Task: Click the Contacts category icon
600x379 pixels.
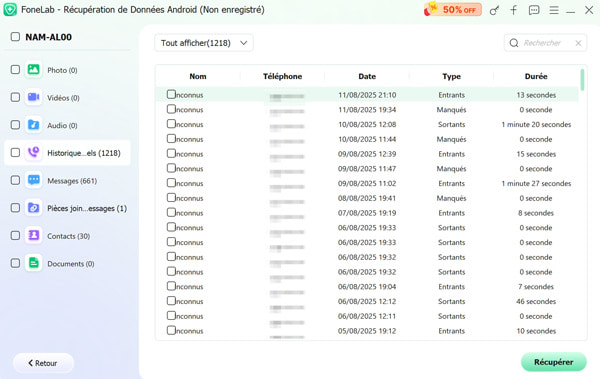Action: [x=33, y=235]
